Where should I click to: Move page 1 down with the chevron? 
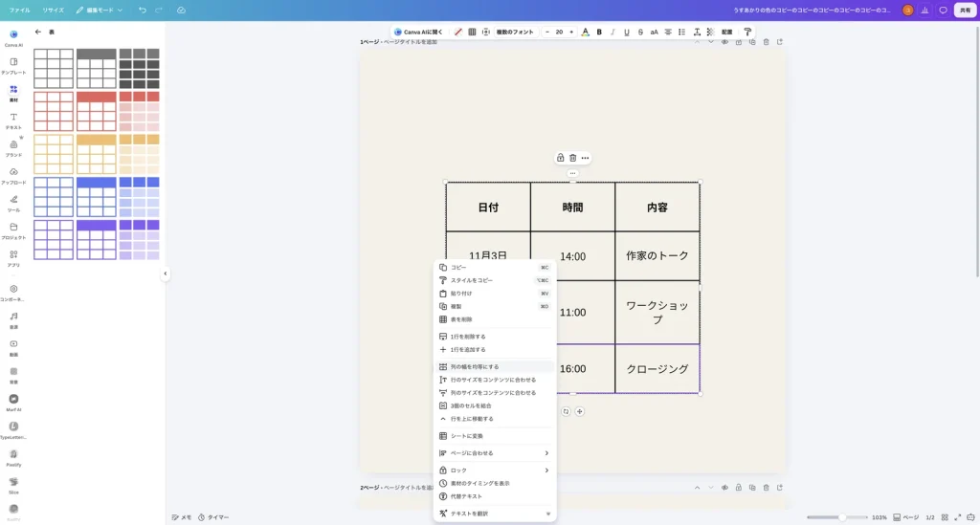711,42
